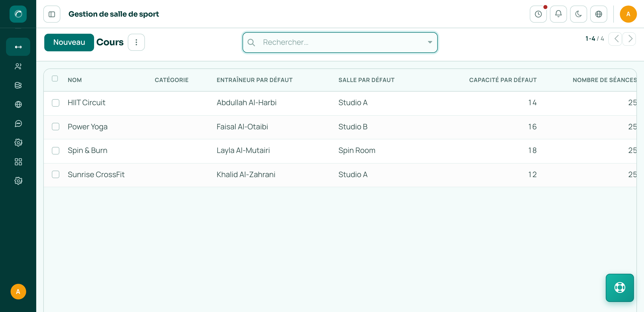The width and height of the screenshot is (644, 312).
Task: Click the Sunrise CrossFit course name
Action: (x=96, y=174)
